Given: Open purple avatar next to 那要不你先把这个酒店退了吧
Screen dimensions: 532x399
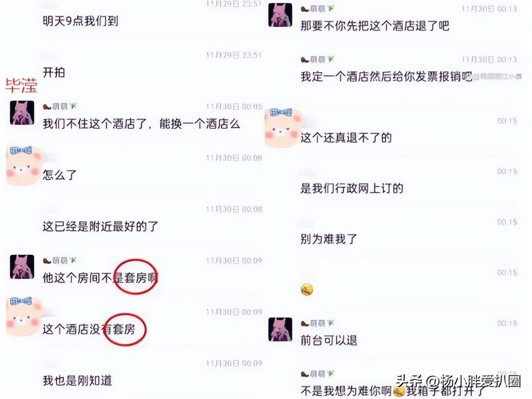Looking at the screenshot, I should (x=280, y=15).
